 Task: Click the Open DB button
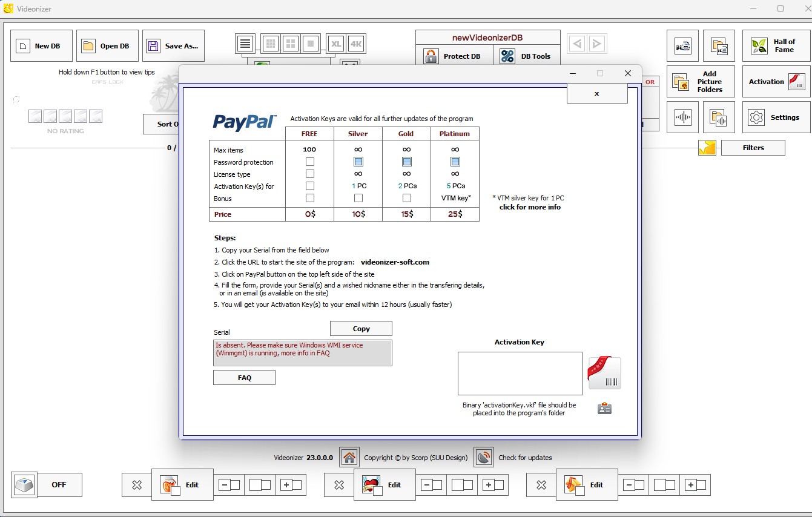point(107,46)
